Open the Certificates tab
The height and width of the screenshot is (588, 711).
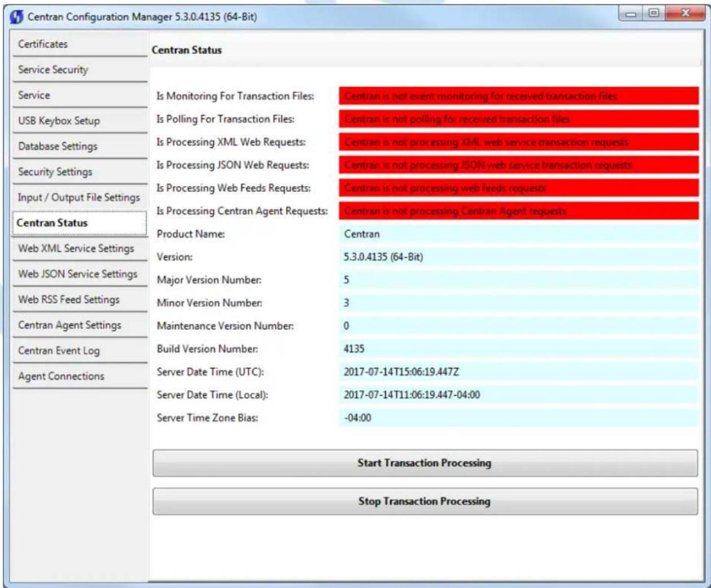tap(80, 44)
